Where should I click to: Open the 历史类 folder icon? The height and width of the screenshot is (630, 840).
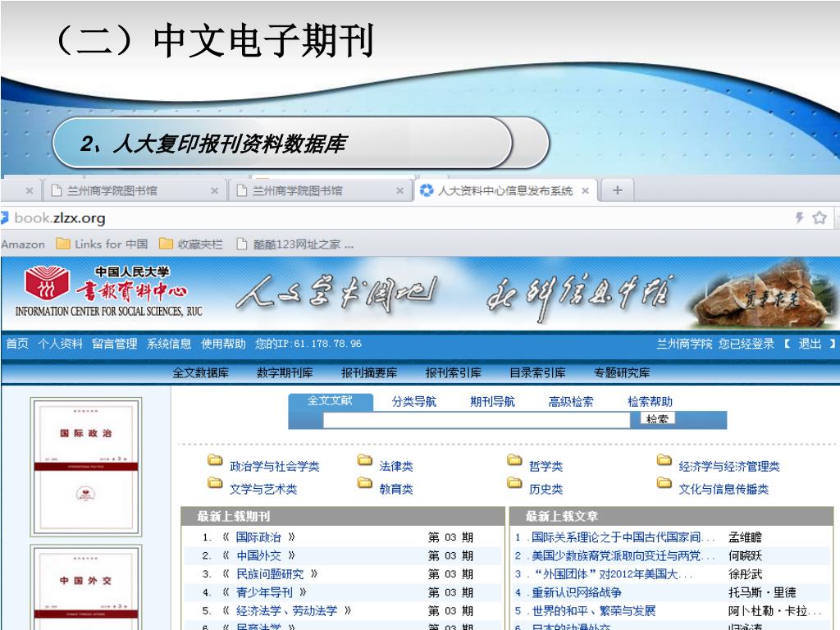pos(514,482)
